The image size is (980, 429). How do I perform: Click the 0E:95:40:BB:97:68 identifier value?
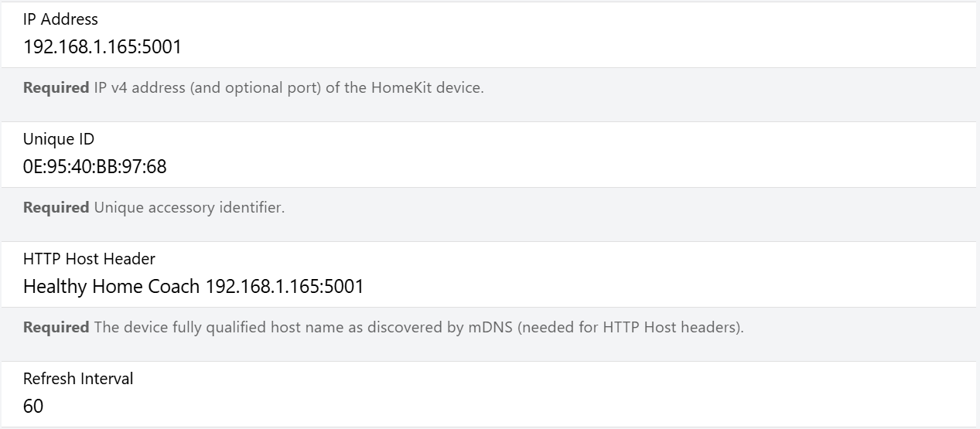coord(94,167)
